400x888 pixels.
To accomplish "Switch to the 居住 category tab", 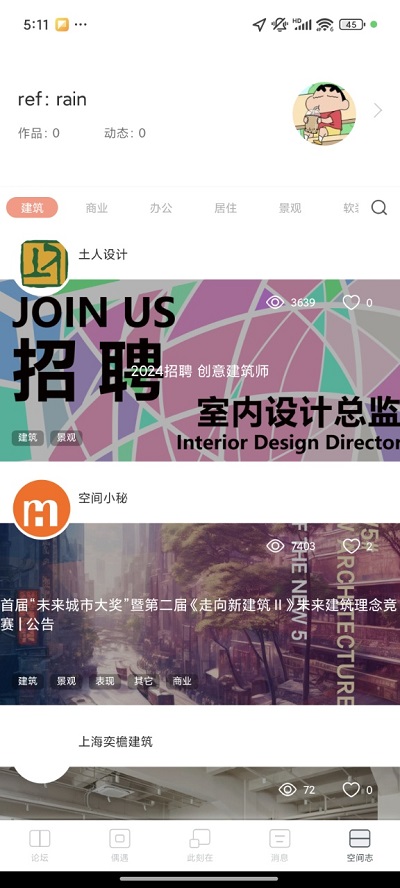I will point(225,208).
